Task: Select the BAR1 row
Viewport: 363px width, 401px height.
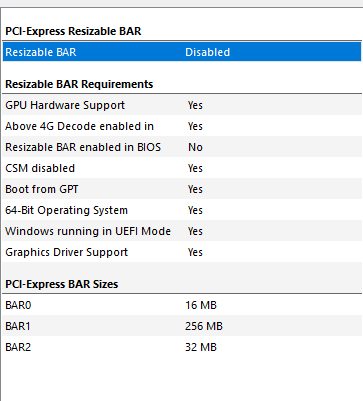Action: pos(182,326)
